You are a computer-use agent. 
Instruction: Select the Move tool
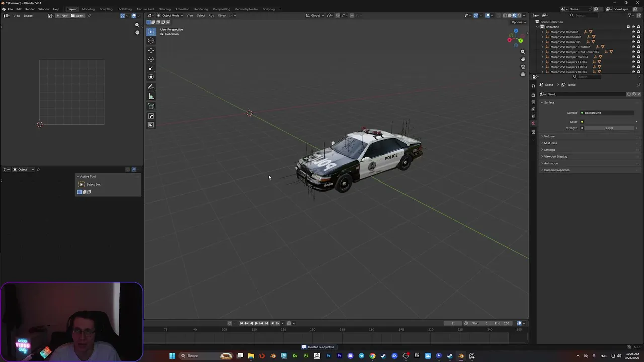pos(151,50)
